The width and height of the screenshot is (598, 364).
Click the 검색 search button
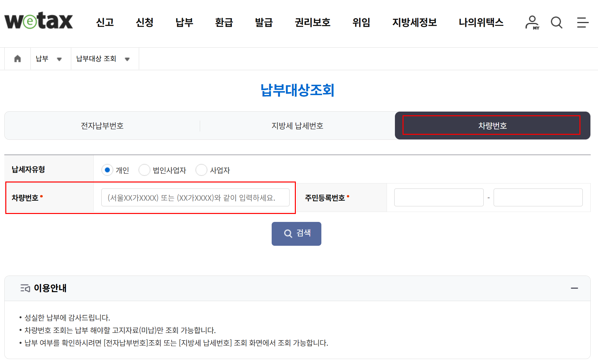(296, 234)
